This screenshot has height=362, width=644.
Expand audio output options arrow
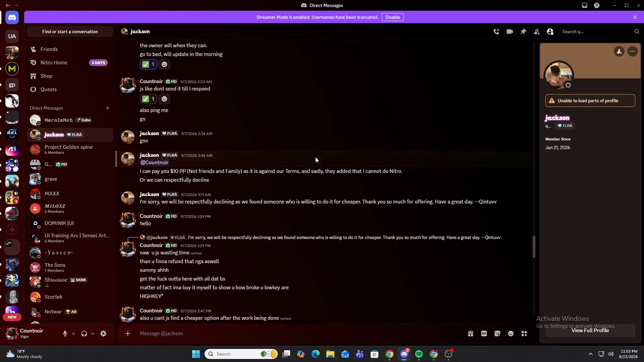[x=93, y=333]
